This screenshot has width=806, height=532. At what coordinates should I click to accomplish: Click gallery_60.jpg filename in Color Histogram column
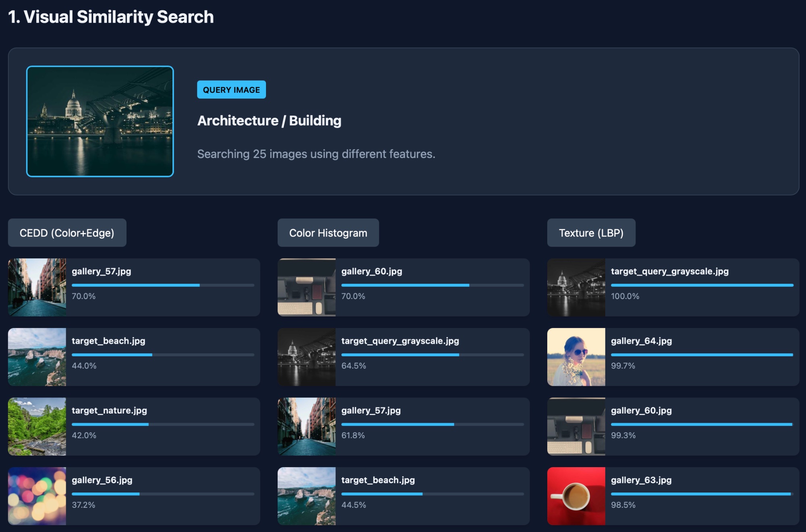tap(372, 271)
